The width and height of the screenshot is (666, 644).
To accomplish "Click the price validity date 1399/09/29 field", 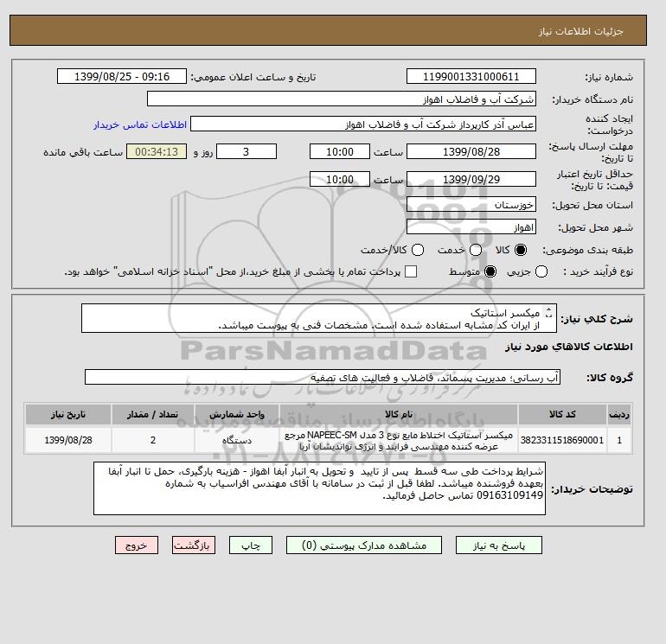I will click(x=471, y=179).
